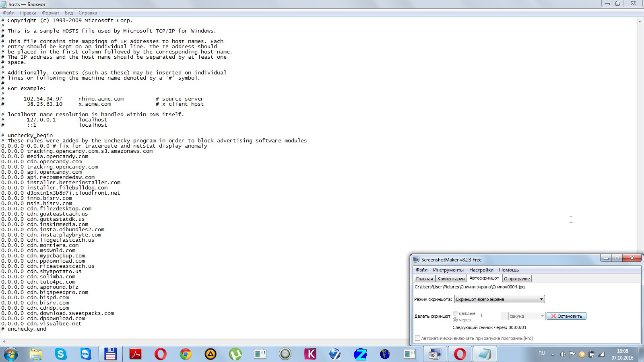Open ScreenshotMaker's Помощь menu
644x362 pixels.
click(x=509, y=270)
